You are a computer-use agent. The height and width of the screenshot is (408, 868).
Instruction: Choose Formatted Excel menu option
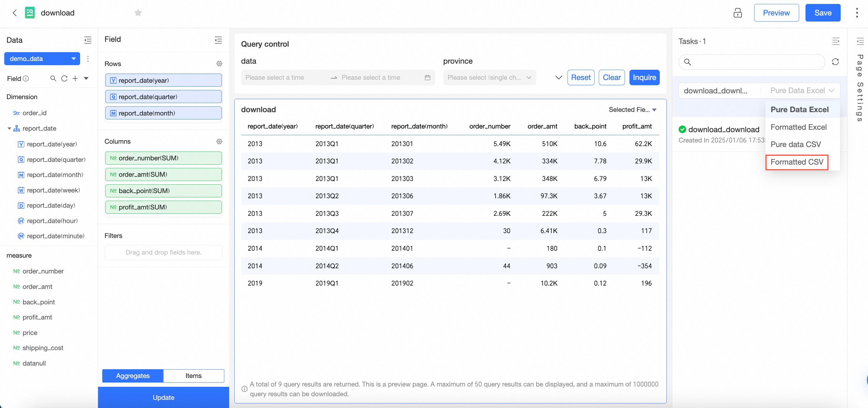point(798,127)
